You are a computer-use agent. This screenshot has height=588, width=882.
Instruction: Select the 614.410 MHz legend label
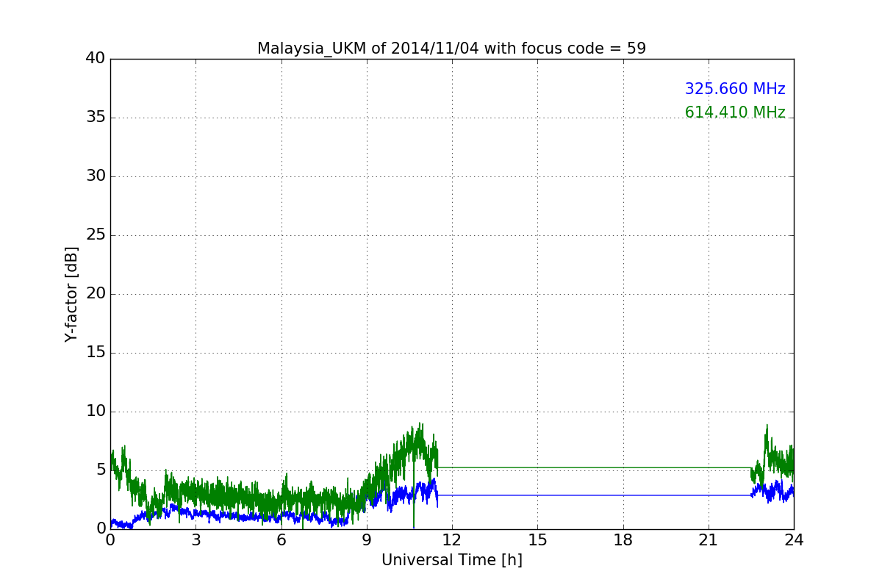(x=735, y=112)
